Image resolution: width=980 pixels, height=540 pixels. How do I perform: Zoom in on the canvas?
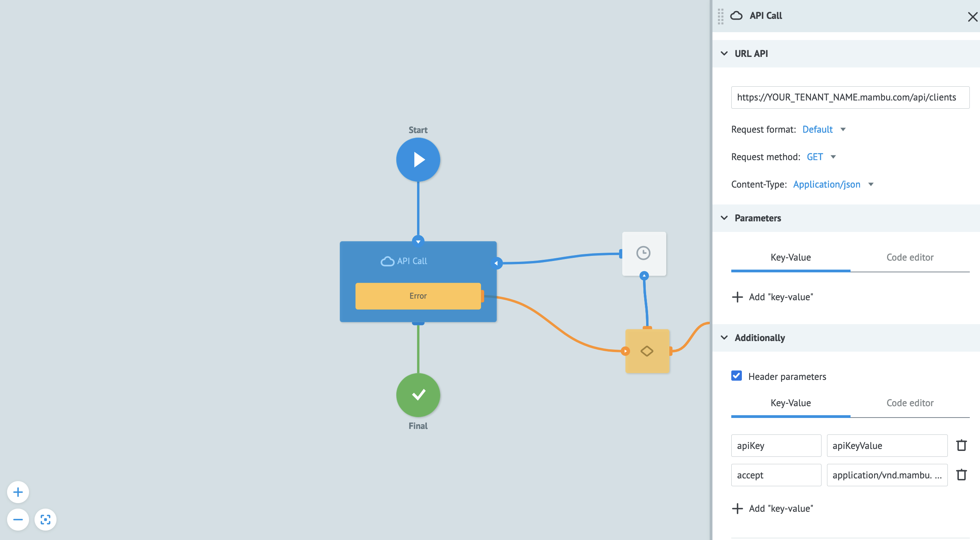point(17,492)
